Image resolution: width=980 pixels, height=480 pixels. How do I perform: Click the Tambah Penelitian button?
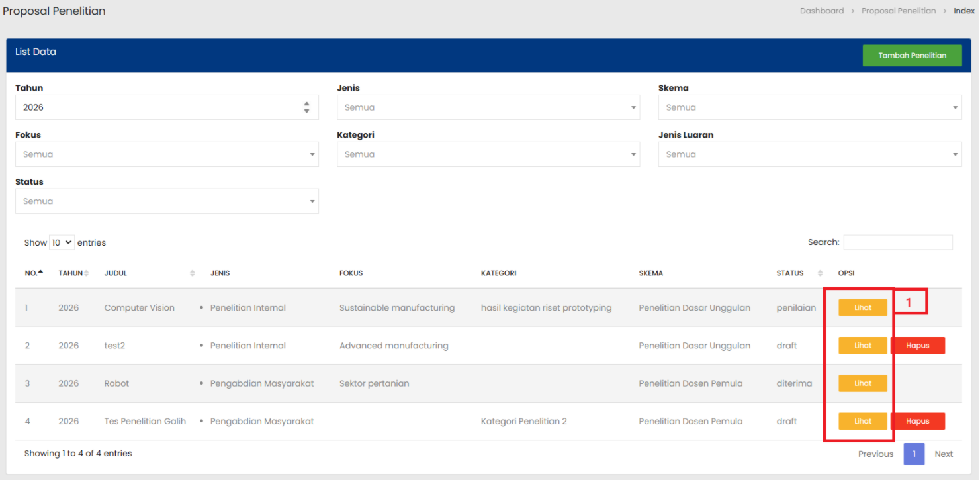click(x=912, y=56)
